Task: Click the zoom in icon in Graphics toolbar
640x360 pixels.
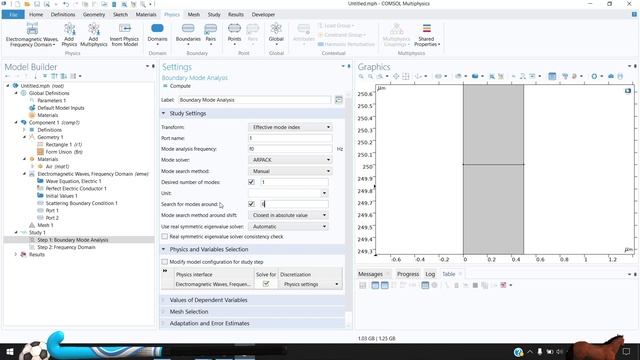Action: point(361,76)
